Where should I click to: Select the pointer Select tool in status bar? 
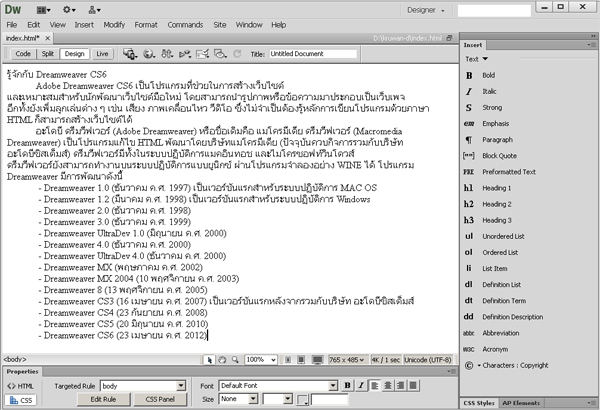point(209,360)
